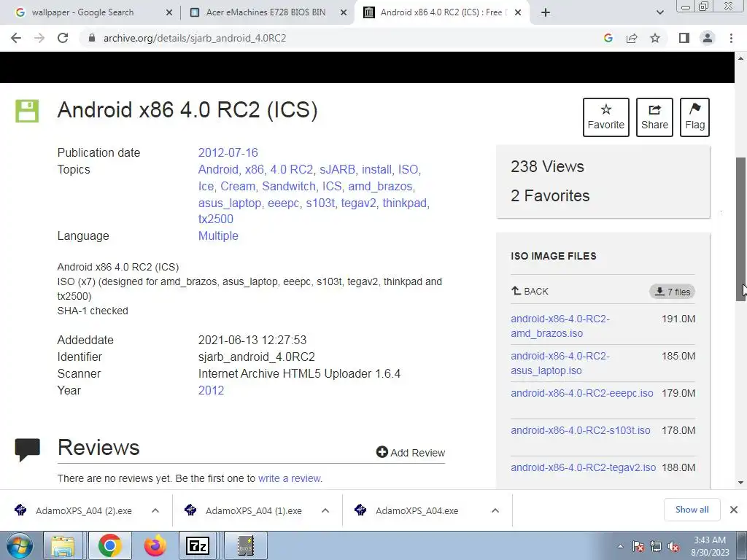Click the browser forward arrow
Screen dimensions: 747x560
[x=39, y=38]
